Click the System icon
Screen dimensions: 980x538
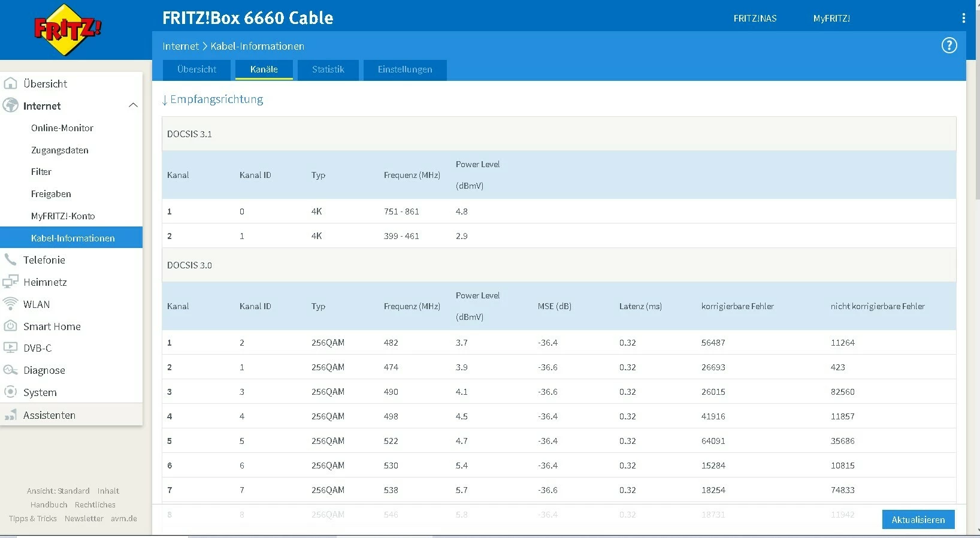(10, 392)
